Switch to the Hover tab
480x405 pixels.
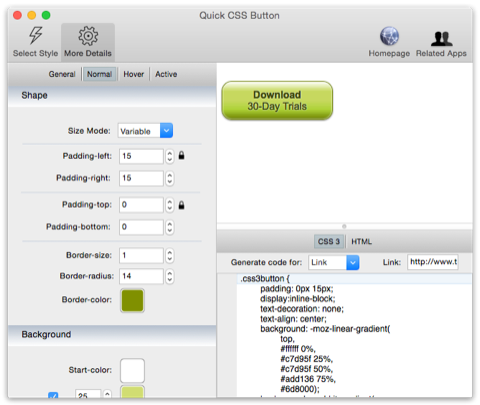pos(134,74)
